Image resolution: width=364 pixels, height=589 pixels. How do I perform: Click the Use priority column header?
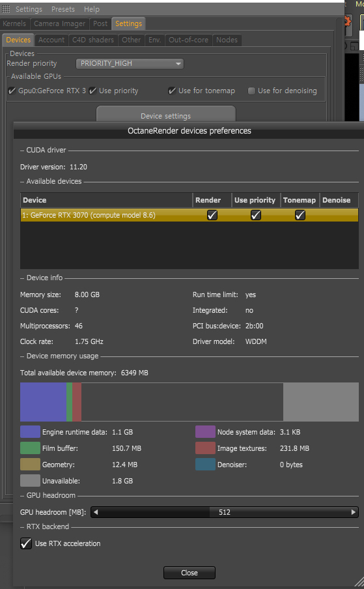(255, 200)
